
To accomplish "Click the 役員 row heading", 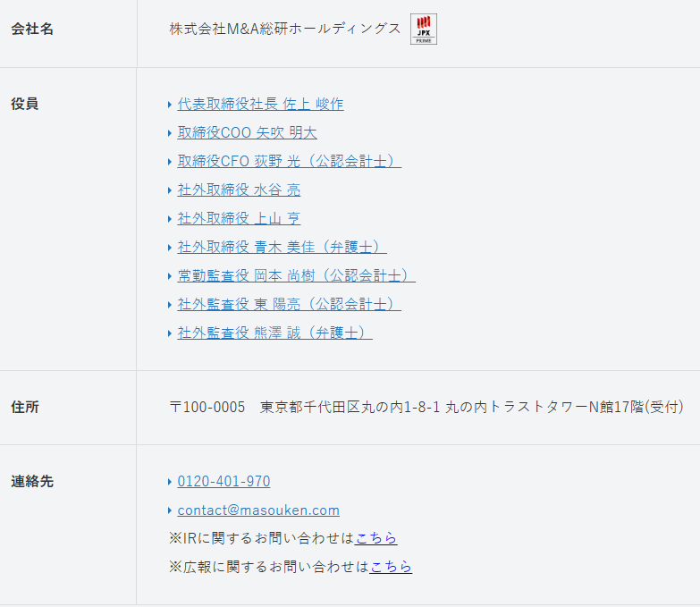I will click(x=25, y=104).
